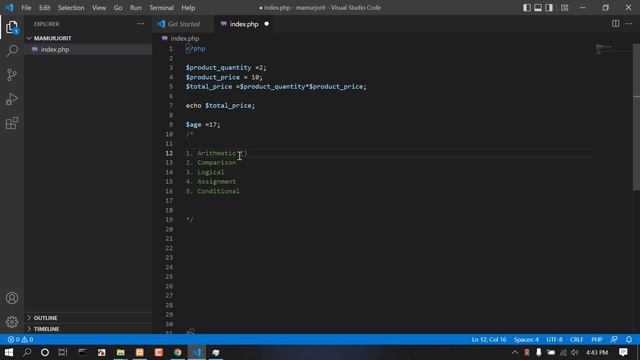Screen dimensions: 640x360
Task: Open the Accounts menu icon
Action: pos(12,298)
